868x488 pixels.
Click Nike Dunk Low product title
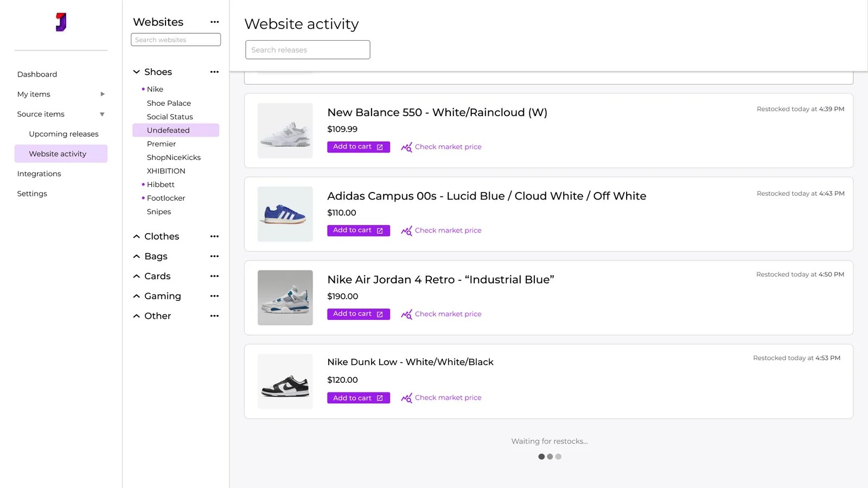(410, 362)
